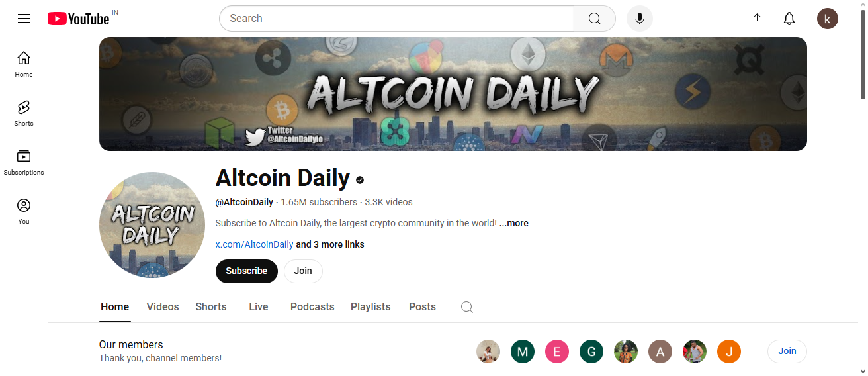The width and height of the screenshot is (868, 376).
Task: Open the hamburger guide menu
Action: tap(24, 19)
